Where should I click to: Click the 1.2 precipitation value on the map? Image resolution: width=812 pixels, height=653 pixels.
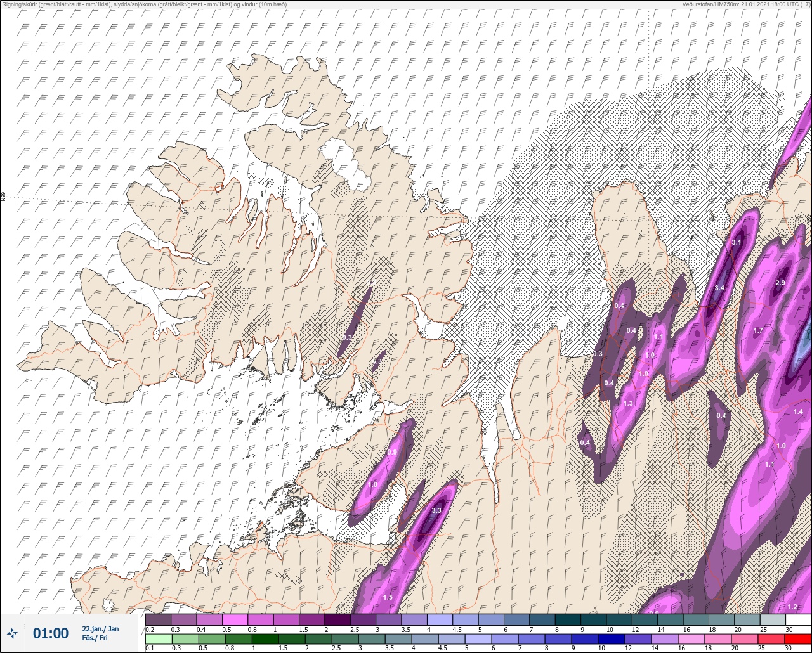(792, 607)
